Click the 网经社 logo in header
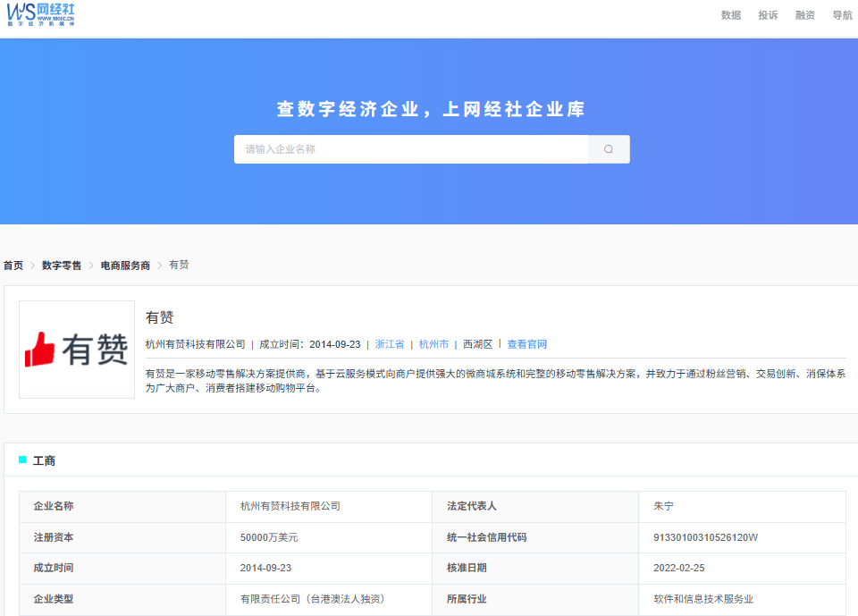Image resolution: width=858 pixels, height=616 pixels. pyautogui.click(x=41, y=13)
